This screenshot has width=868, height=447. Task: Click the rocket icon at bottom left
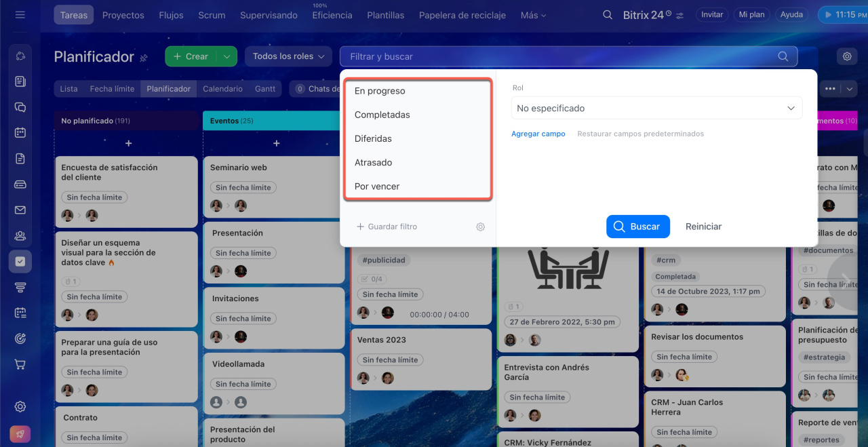pyautogui.click(x=20, y=434)
